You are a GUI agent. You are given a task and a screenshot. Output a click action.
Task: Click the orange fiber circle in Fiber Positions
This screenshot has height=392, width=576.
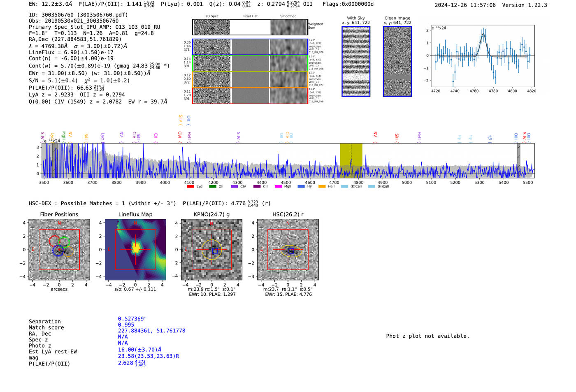pos(68,251)
